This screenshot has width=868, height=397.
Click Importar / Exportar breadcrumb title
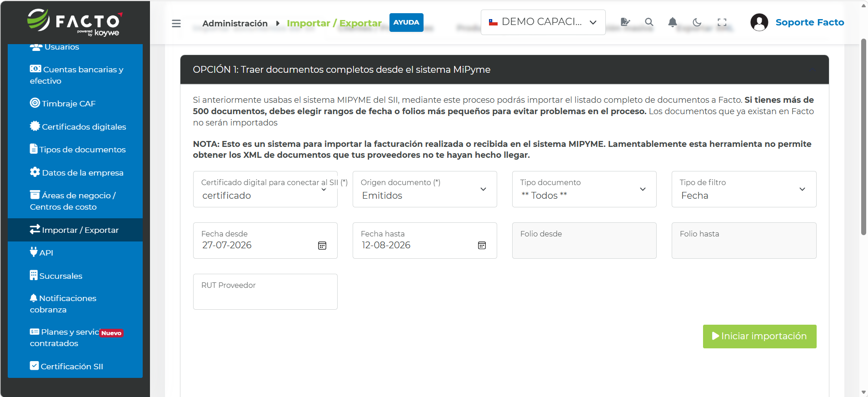(334, 23)
